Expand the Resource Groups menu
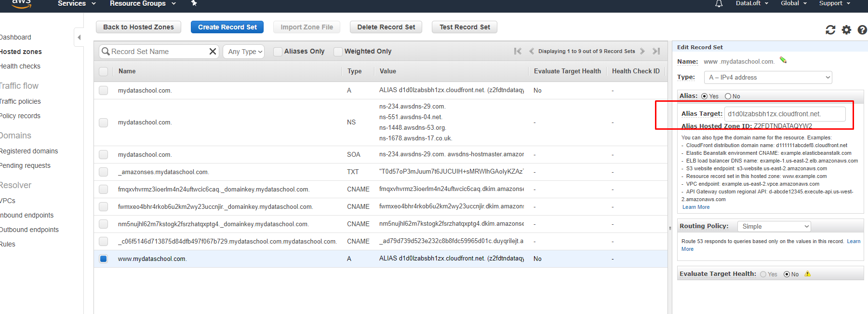Screen dimensions: 868x314 [x=143, y=3]
